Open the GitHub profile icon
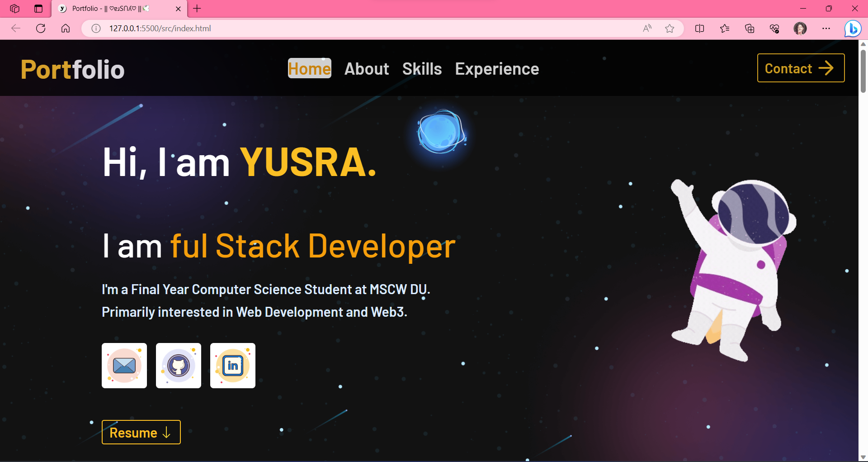The height and width of the screenshot is (462, 868). (179, 366)
